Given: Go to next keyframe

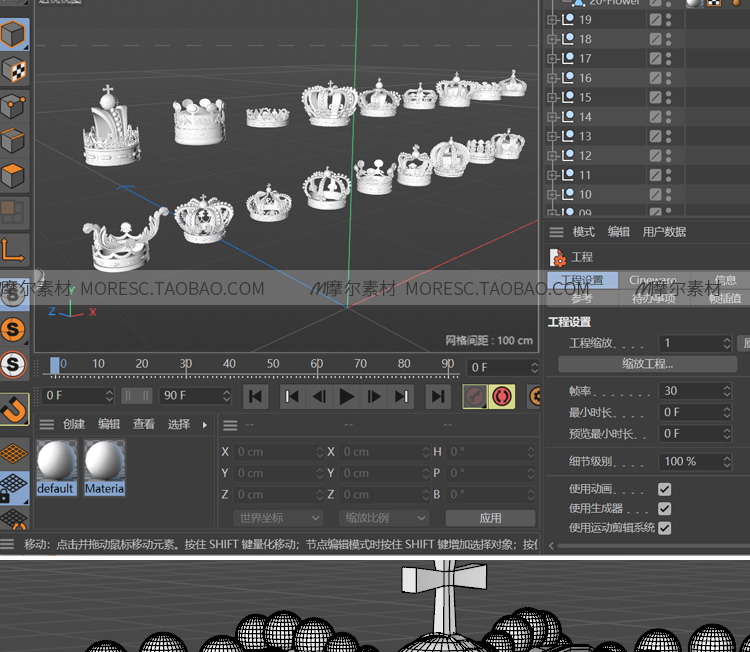Looking at the screenshot, I should (401, 396).
